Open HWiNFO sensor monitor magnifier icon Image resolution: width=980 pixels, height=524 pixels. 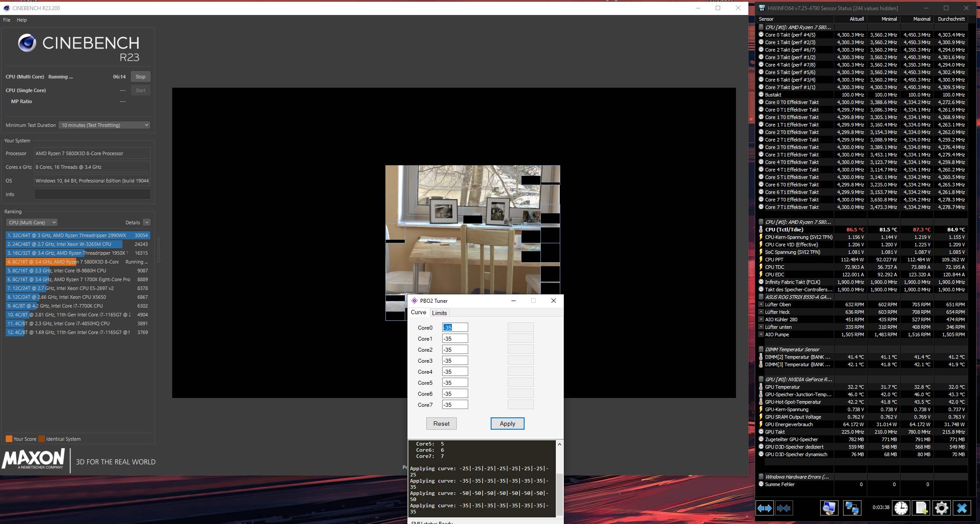pos(829,508)
